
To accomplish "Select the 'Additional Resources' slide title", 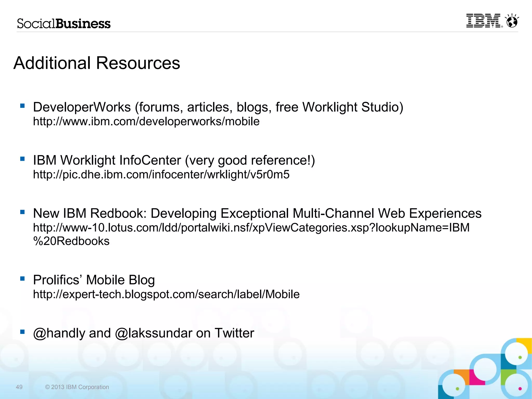I will [97, 63].
